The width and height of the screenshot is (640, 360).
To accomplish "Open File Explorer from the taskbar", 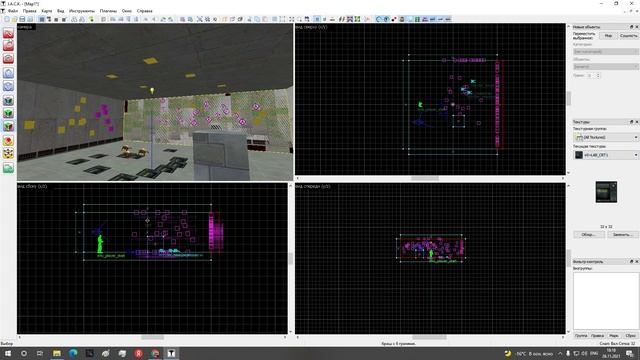I will [57, 353].
